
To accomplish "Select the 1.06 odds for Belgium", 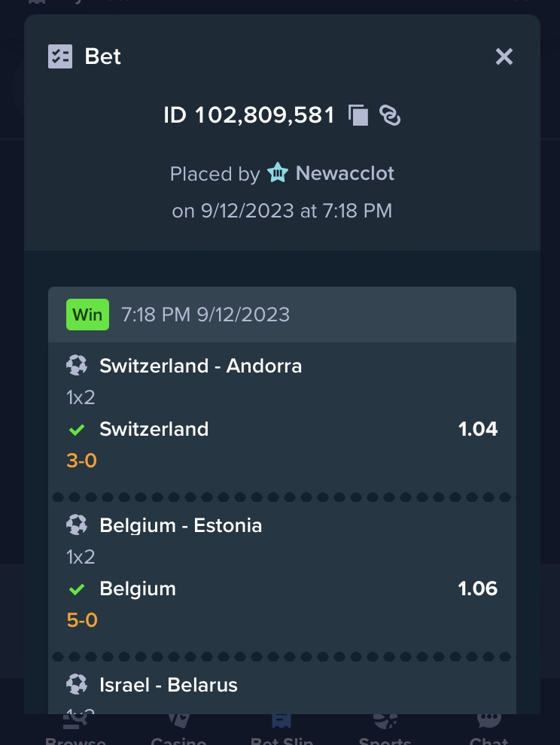I will (x=478, y=588).
